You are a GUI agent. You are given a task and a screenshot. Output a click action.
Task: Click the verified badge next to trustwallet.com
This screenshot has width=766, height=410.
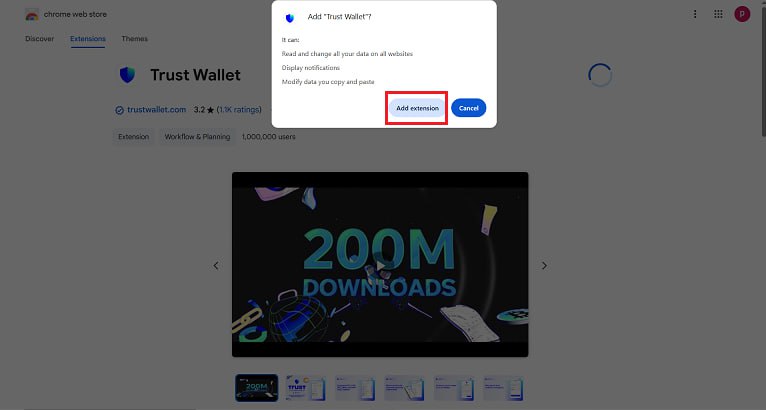click(119, 110)
